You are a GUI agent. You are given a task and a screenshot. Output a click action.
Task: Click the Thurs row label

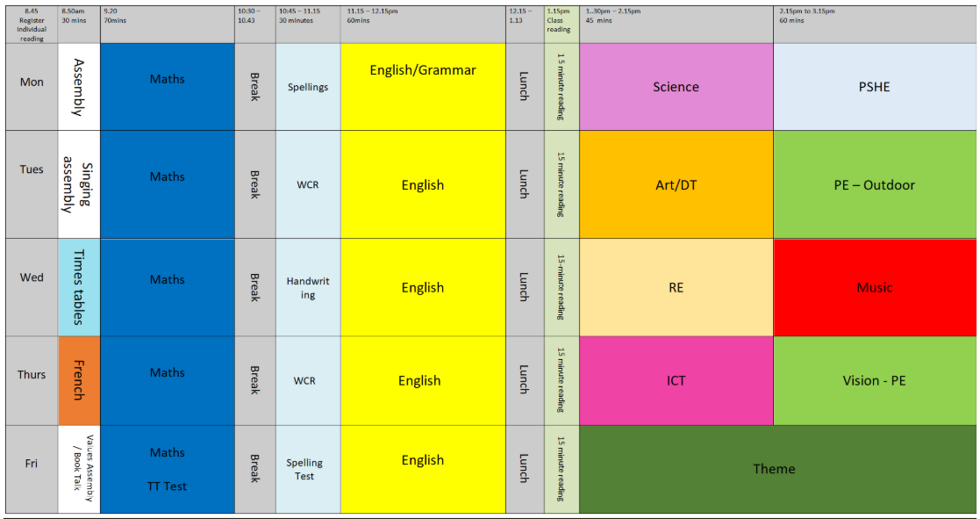click(x=32, y=375)
